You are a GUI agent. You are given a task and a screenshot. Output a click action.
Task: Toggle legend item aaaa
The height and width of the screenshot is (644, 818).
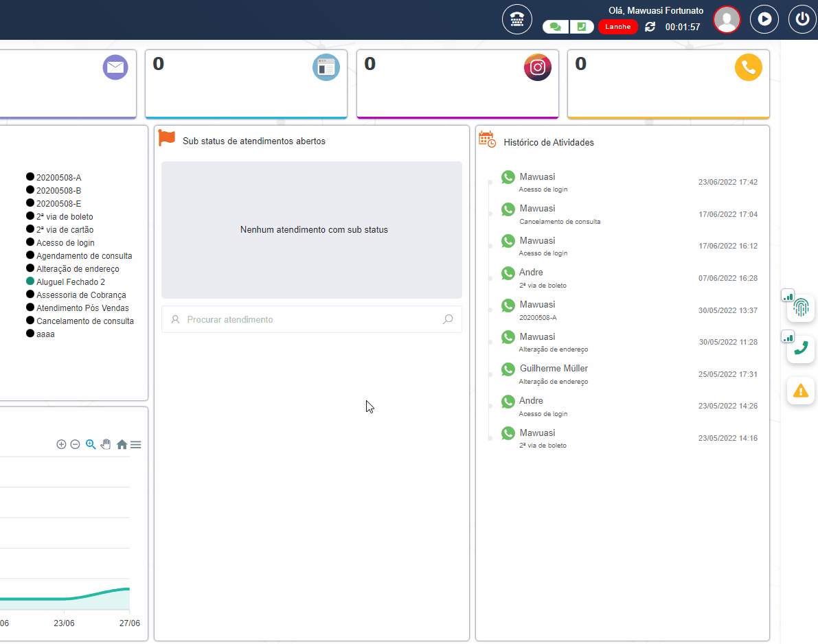[x=40, y=334]
